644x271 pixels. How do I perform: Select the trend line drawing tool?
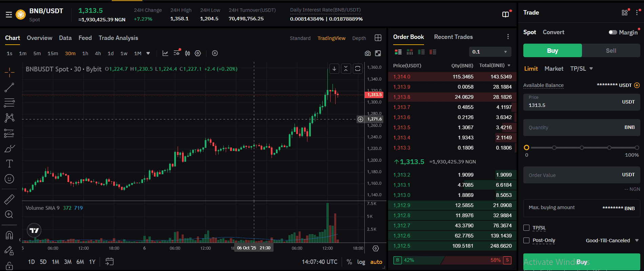pos(9,87)
